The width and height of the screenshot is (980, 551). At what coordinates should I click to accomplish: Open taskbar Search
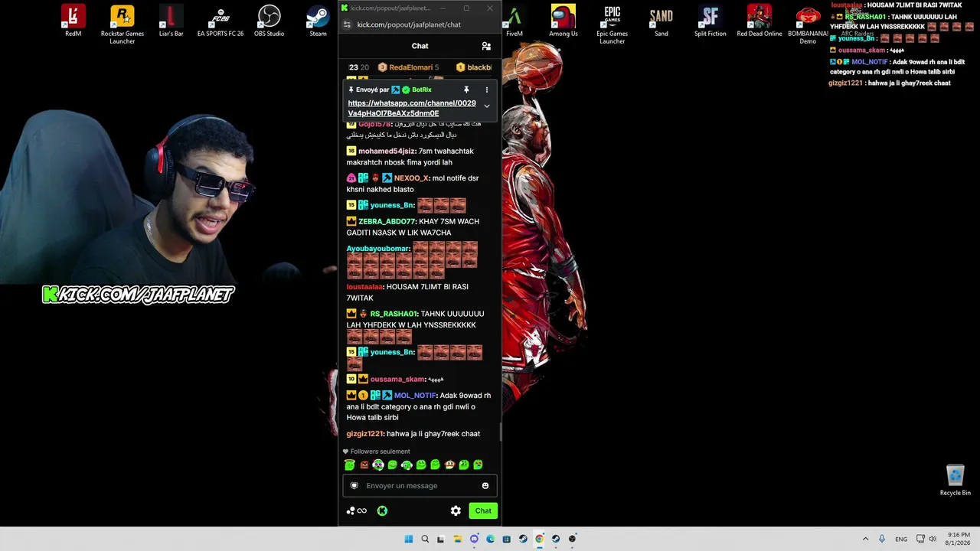click(425, 539)
